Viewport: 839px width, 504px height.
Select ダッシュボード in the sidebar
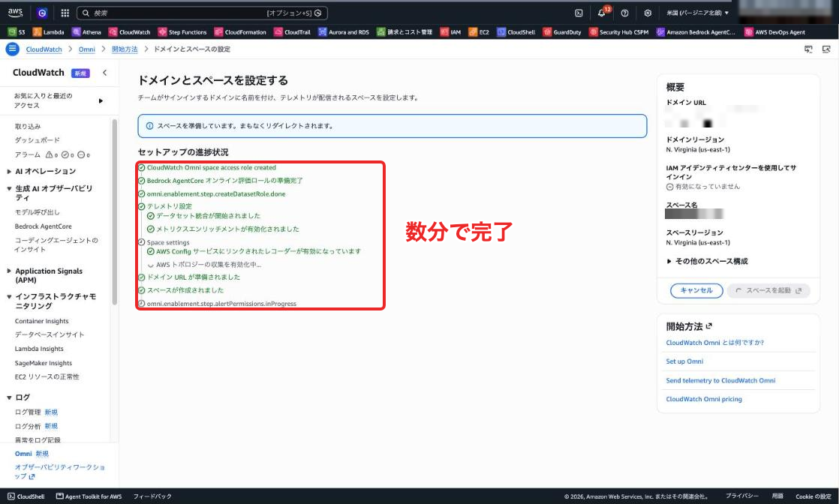[x=38, y=140]
